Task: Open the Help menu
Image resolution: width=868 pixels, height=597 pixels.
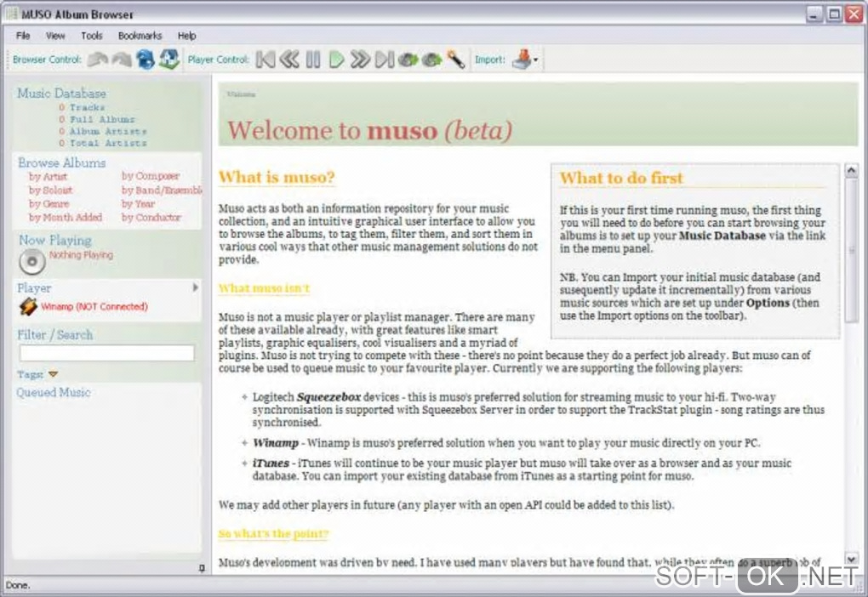Action: (x=186, y=36)
